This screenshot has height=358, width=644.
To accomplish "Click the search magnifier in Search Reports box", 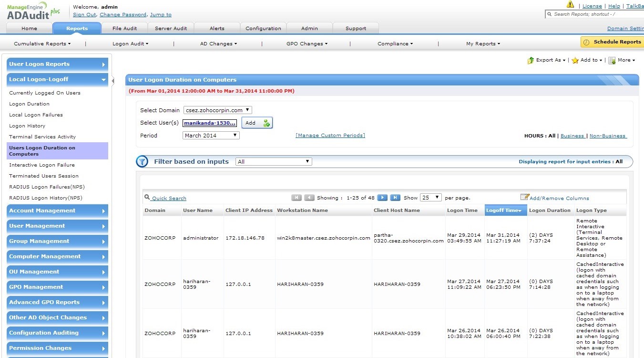I will pos(549,14).
